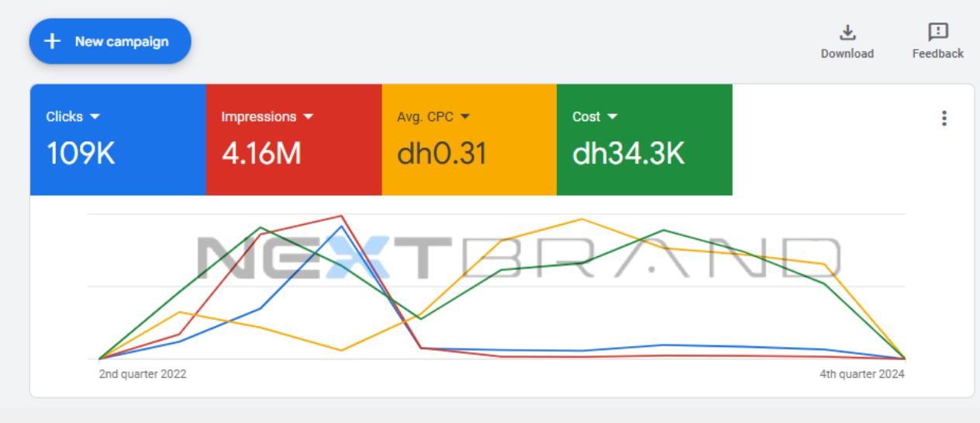Click the yellow Avg. CPC line peak
The image size is (980, 423).
pos(581,219)
